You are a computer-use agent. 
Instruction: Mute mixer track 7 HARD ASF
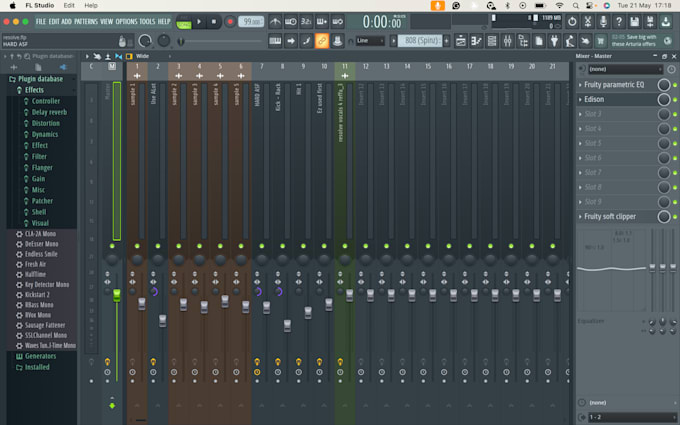tap(262, 246)
